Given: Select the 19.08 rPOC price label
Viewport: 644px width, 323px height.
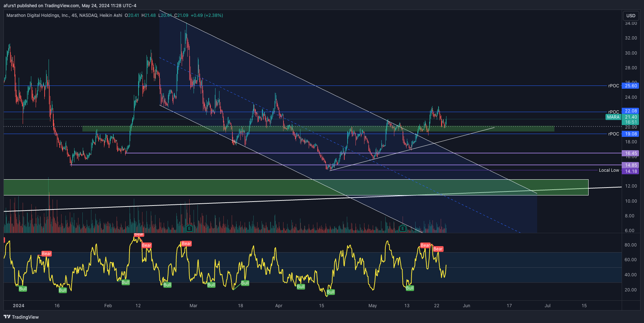Looking at the screenshot, I should pyautogui.click(x=631, y=134).
